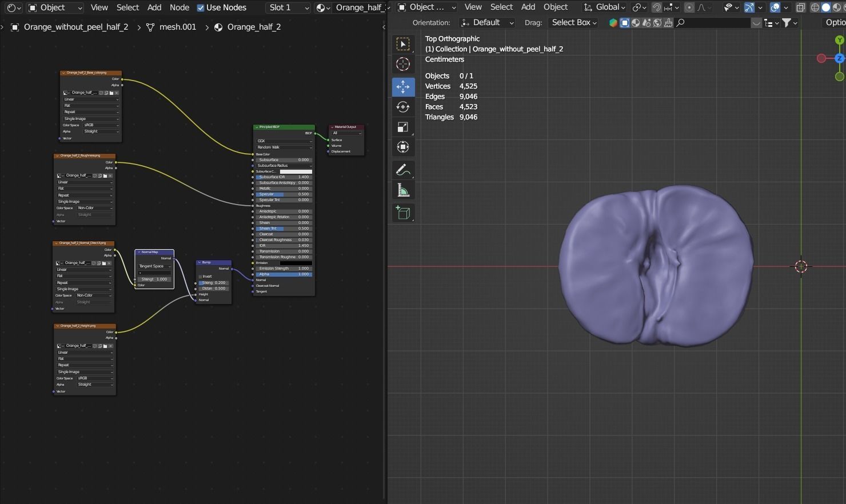This screenshot has height=504, width=846.
Task: Toggle Invert checkbox in Bump node
Action: (x=201, y=277)
